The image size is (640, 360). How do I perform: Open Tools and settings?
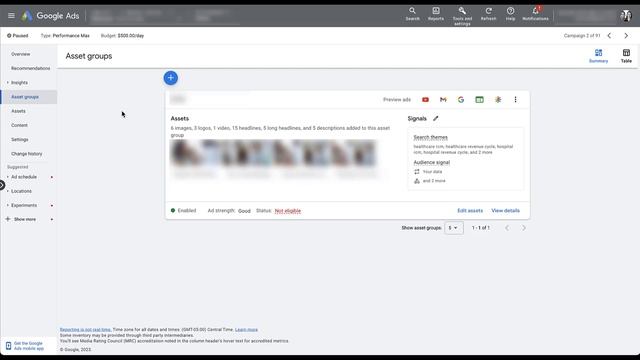click(x=462, y=16)
